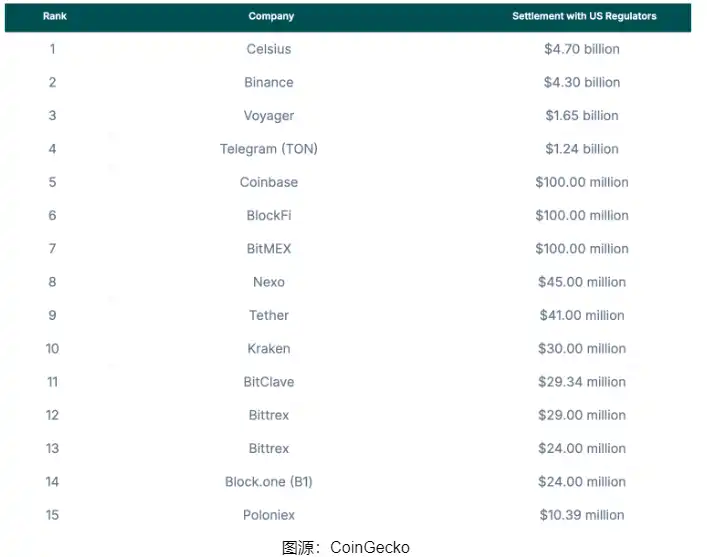Screen dimensions: 707x557
Task: Select the BlockFi row name
Action: pyautogui.click(x=269, y=215)
